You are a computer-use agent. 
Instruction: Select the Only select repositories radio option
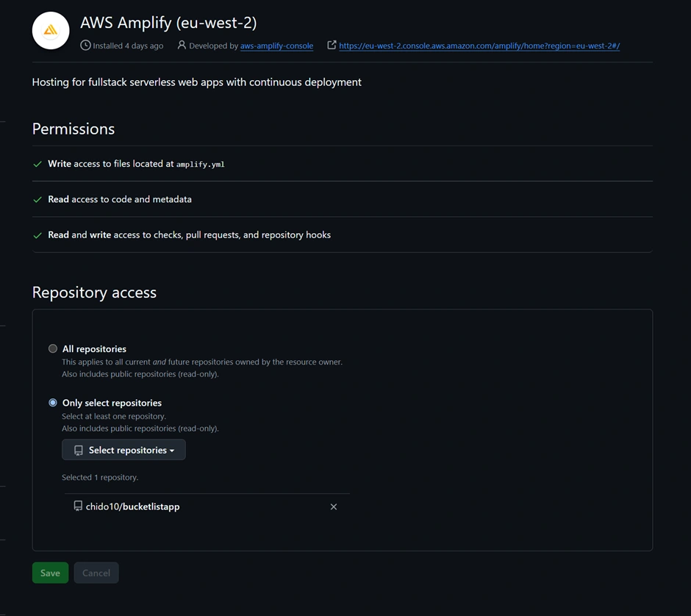point(53,403)
